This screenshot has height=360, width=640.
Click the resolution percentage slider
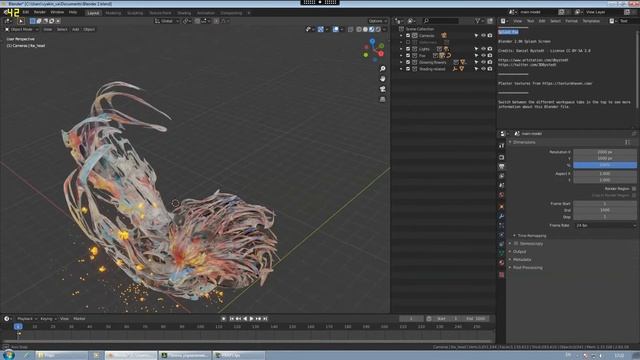point(605,165)
